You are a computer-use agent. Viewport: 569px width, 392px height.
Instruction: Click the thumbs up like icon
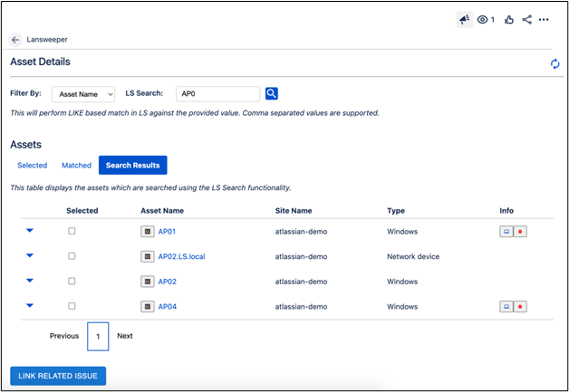point(509,20)
